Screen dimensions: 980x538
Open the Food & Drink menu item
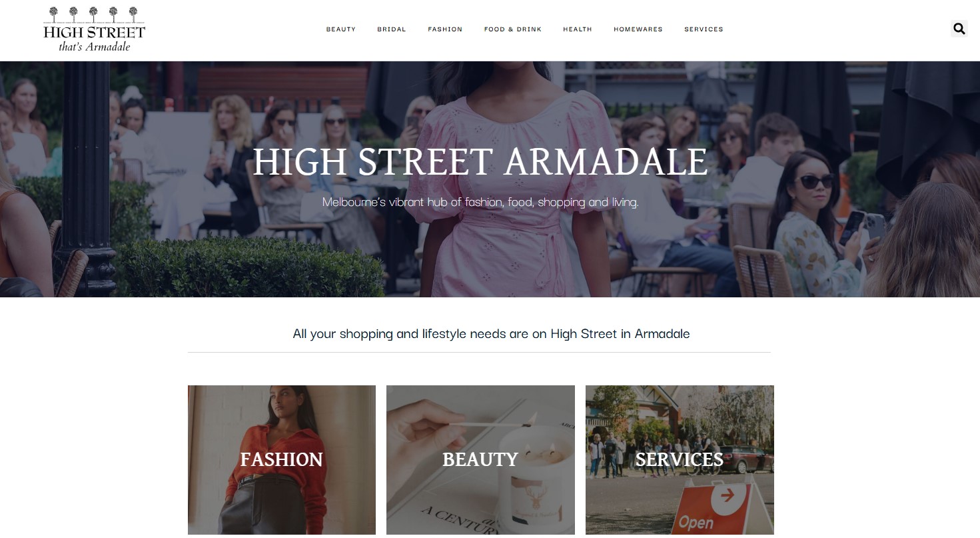(x=513, y=29)
